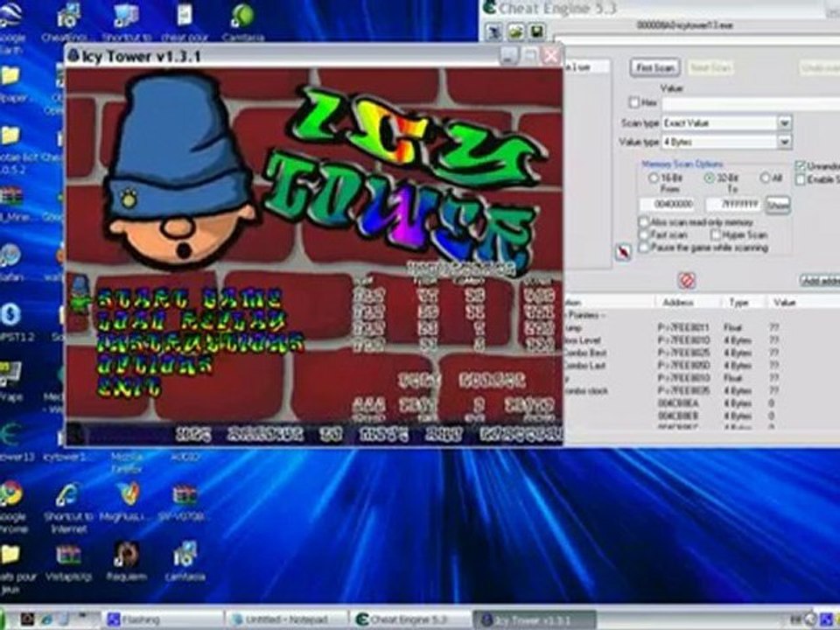Viewport: 840px width, 630px height.
Task: Open the Safari desktop icon
Action: [10, 255]
